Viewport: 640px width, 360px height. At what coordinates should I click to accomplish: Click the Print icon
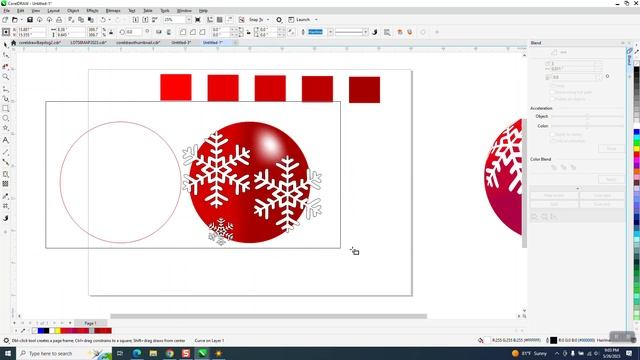pyautogui.click(x=59, y=20)
